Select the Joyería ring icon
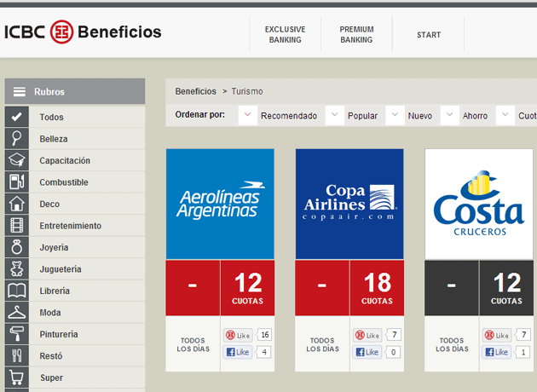The width and height of the screenshot is (537, 392). pos(16,247)
